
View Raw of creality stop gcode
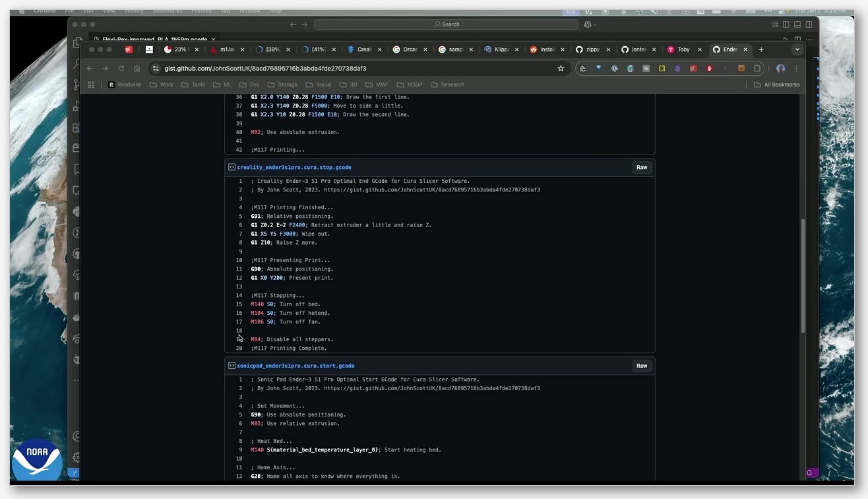pyautogui.click(x=642, y=167)
